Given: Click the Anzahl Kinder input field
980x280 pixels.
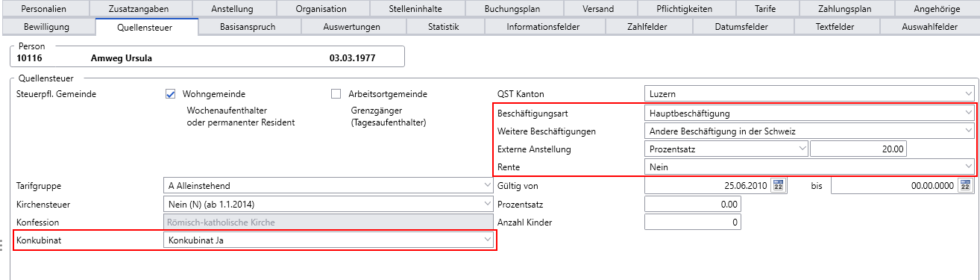Looking at the screenshot, I should tap(692, 222).
